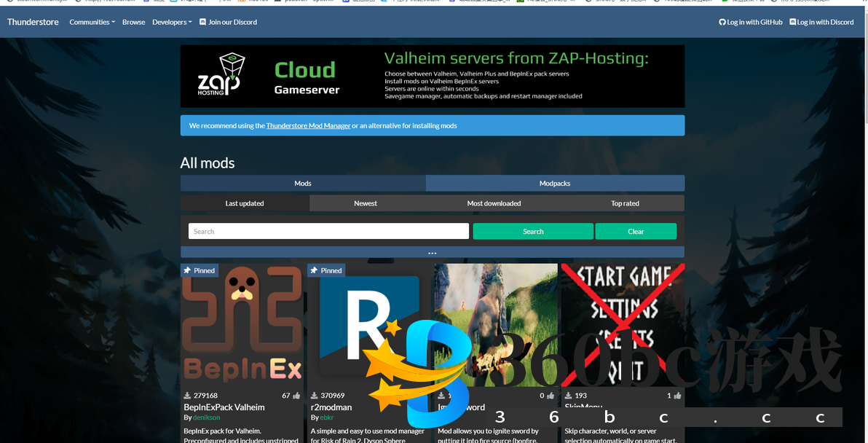This screenshot has height=443, width=868.
Task: Click the Discord icon beside Log in with Discord
Action: coord(792,23)
